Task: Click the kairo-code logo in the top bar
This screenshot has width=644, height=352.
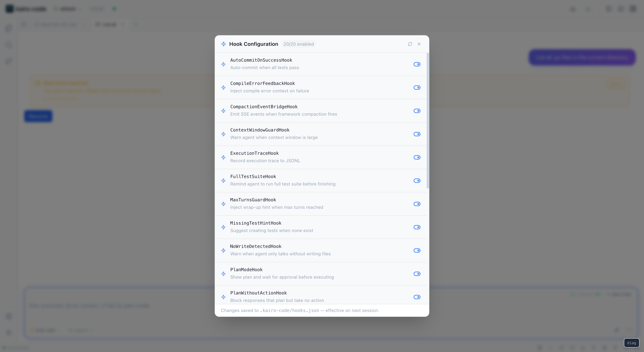Action: click(x=10, y=9)
